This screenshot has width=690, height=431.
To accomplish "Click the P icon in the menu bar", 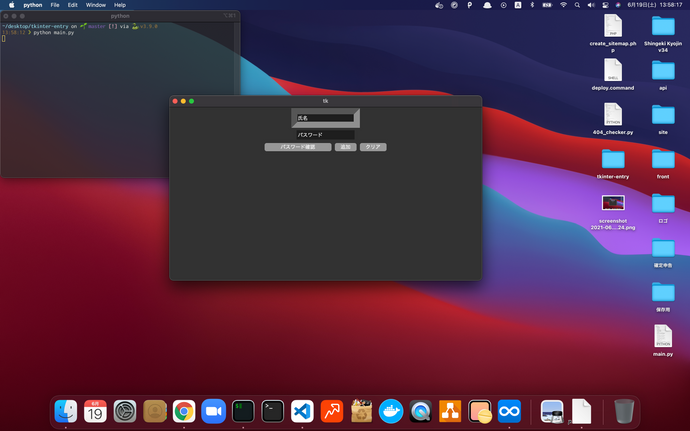I will (470, 5).
